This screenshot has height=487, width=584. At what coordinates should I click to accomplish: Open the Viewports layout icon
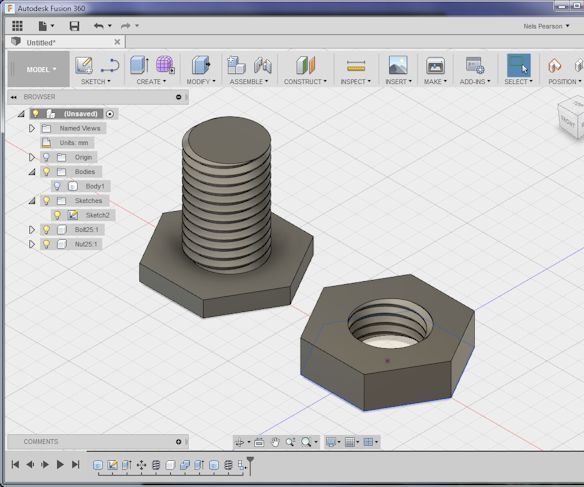(x=368, y=442)
